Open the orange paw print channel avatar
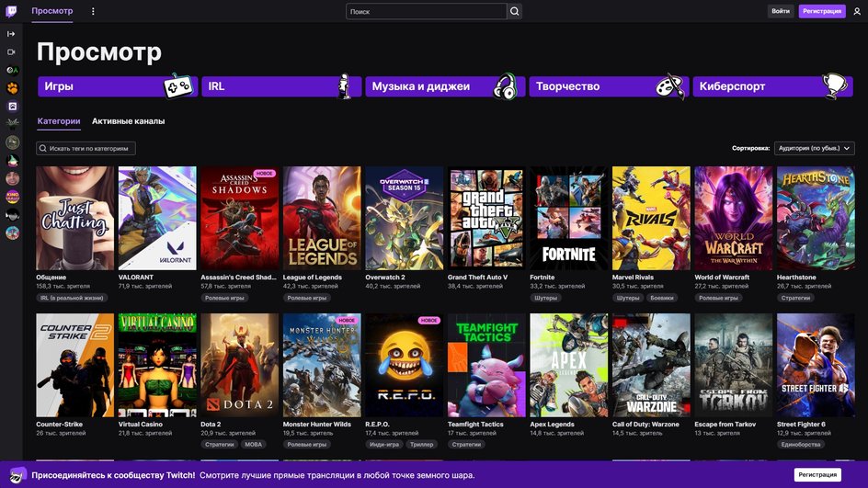The width and height of the screenshot is (868, 488). point(12,88)
